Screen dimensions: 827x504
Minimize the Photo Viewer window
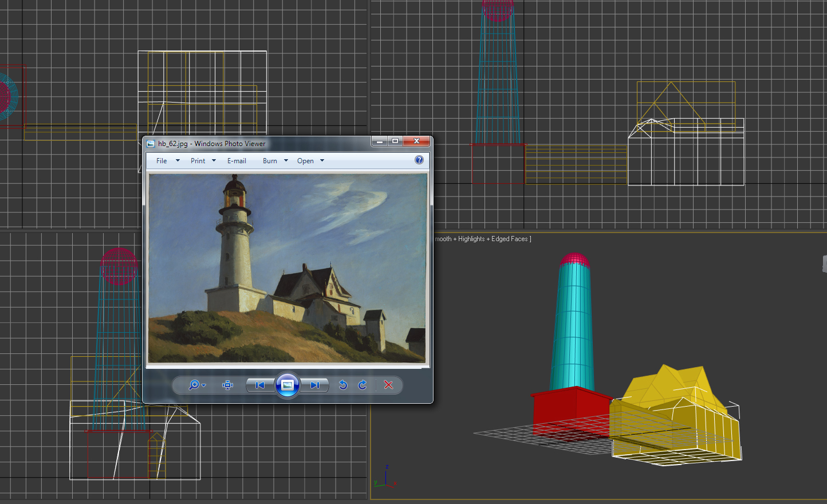(379, 141)
